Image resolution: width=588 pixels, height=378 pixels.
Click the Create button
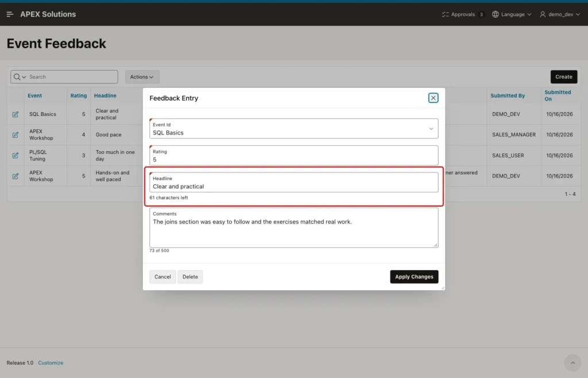(564, 77)
